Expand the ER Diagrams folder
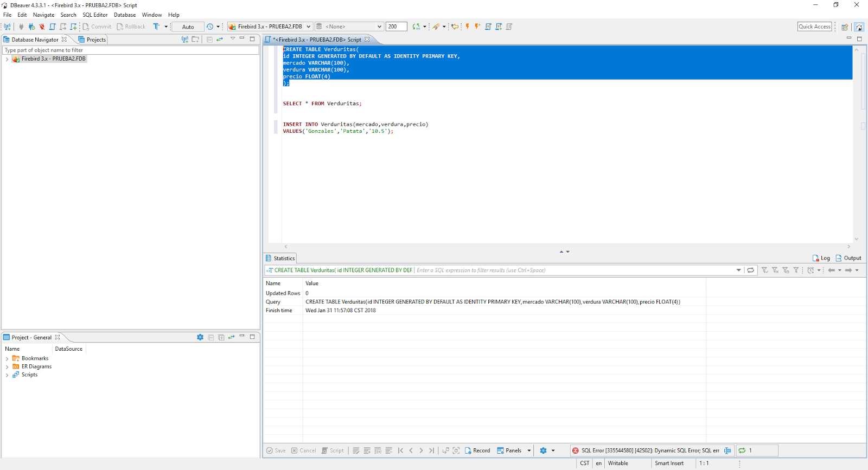This screenshot has height=470, width=868. [7, 367]
